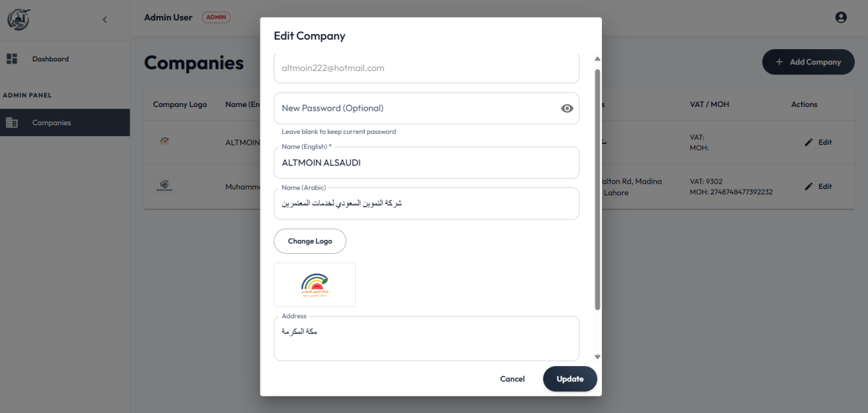The height and width of the screenshot is (413, 868).
Task: Open Dashboard from sidebar
Action: [50, 59]
